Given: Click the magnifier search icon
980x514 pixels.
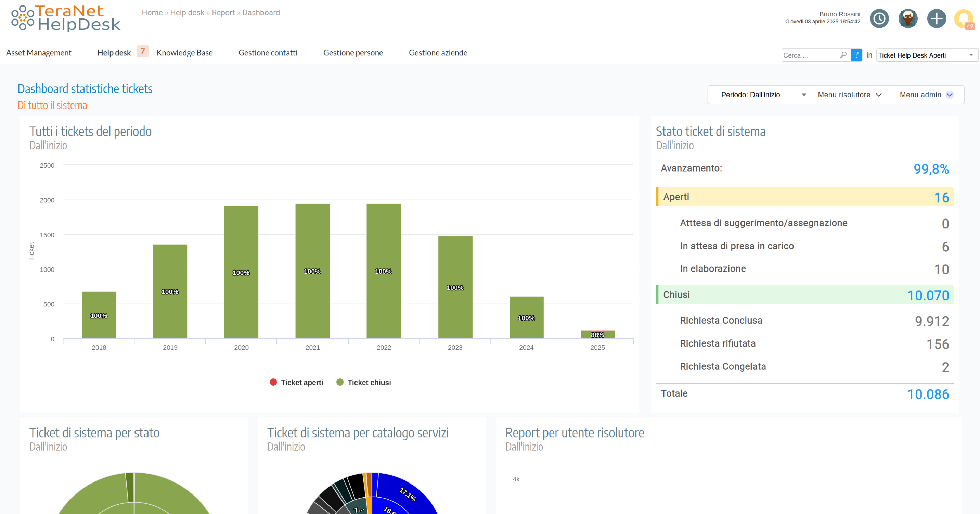Looking at the screenshot, I should tap(843, 55).
